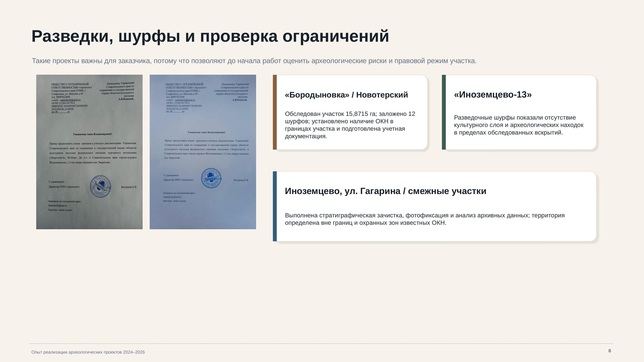Open the blue-tinted scanned letter thumbnail
This screenshot has width=644, height=362.
point(203,152)
